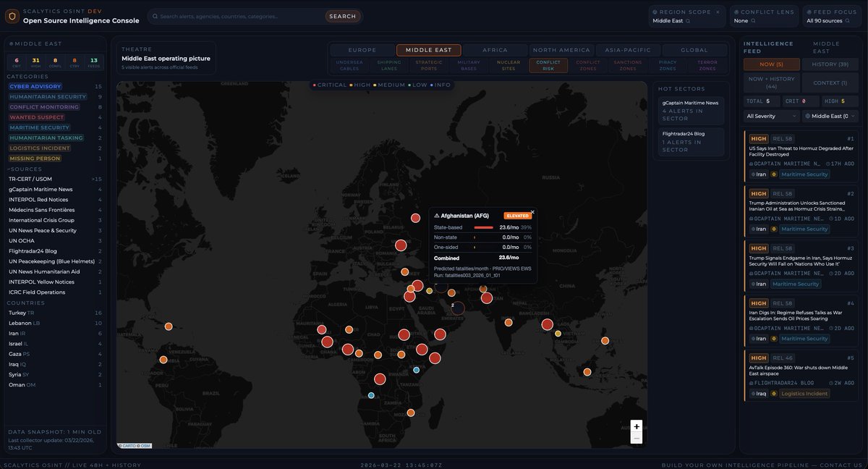Toggle the Strategic Ports map layer
The width and height of the screenshot is (868, 469).
click(x=428, y=65)
